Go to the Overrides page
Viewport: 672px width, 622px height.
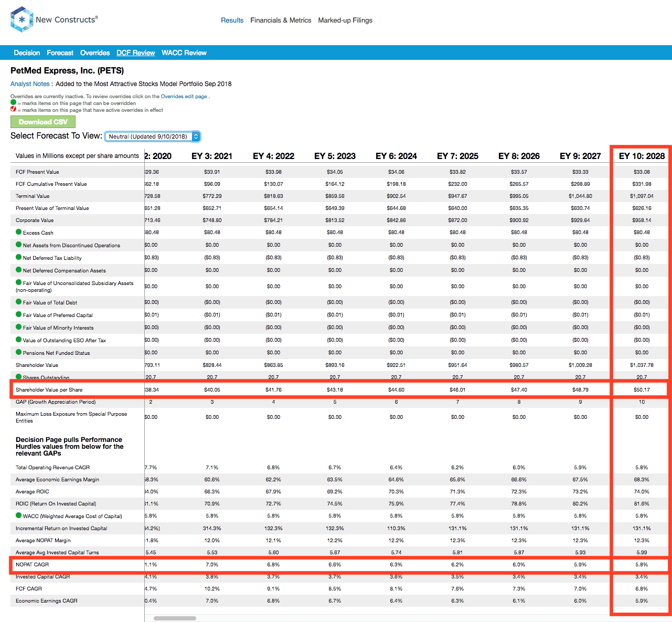point(95,52)
